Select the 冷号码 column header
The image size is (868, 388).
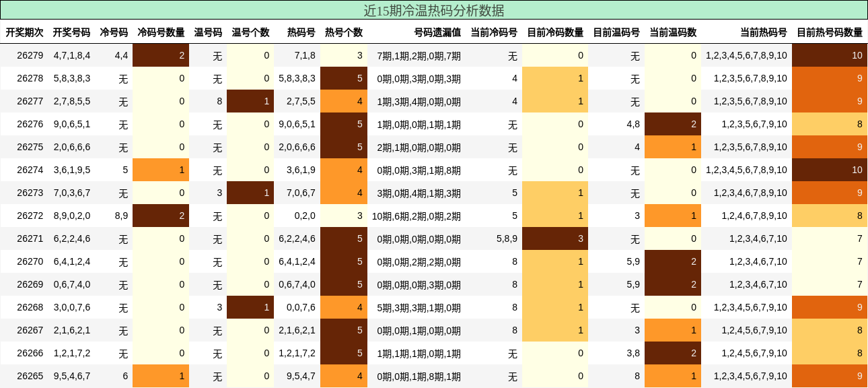114,32
